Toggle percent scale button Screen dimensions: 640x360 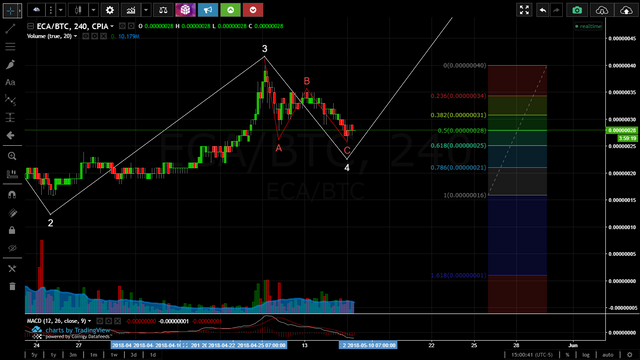[x=567, y=355]
